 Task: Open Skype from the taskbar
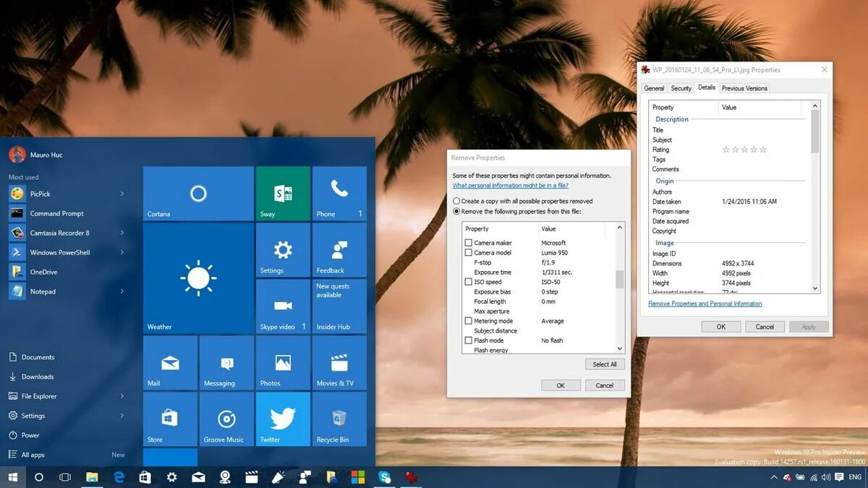coord(385,477)
